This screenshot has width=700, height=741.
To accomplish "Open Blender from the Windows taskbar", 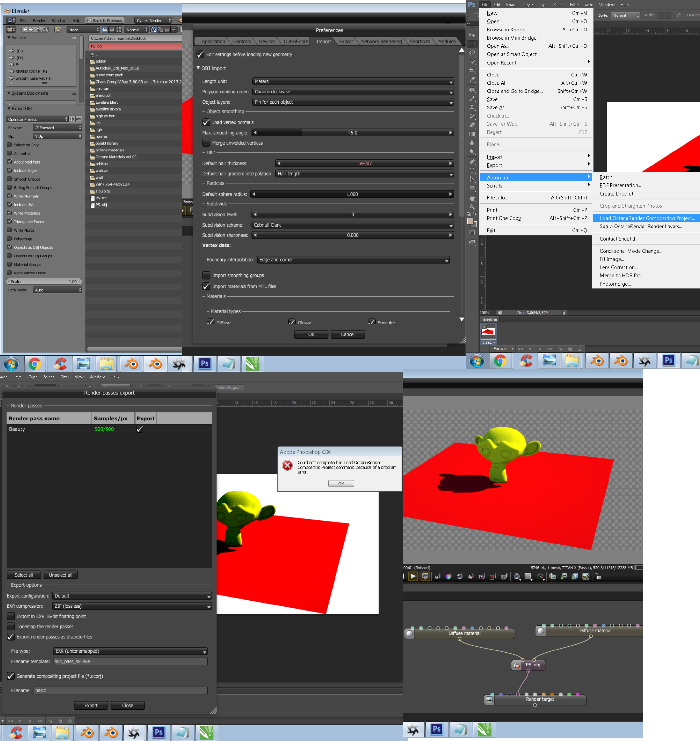I will pyautogui.click(x=131, y=364).
